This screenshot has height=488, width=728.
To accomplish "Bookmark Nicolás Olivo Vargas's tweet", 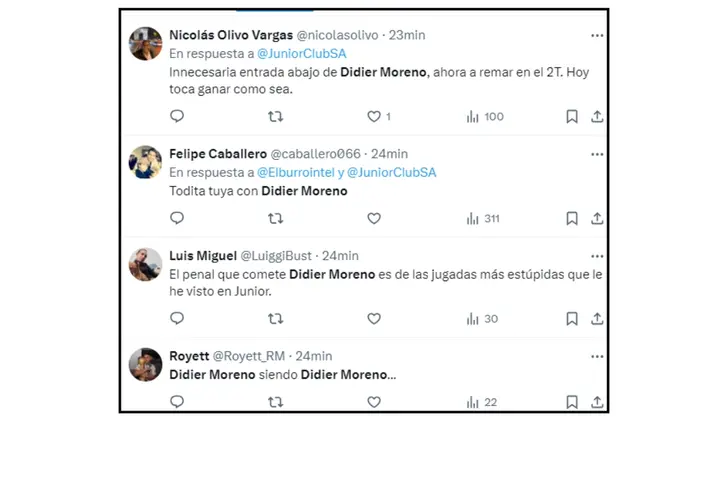I will point(572,117).
